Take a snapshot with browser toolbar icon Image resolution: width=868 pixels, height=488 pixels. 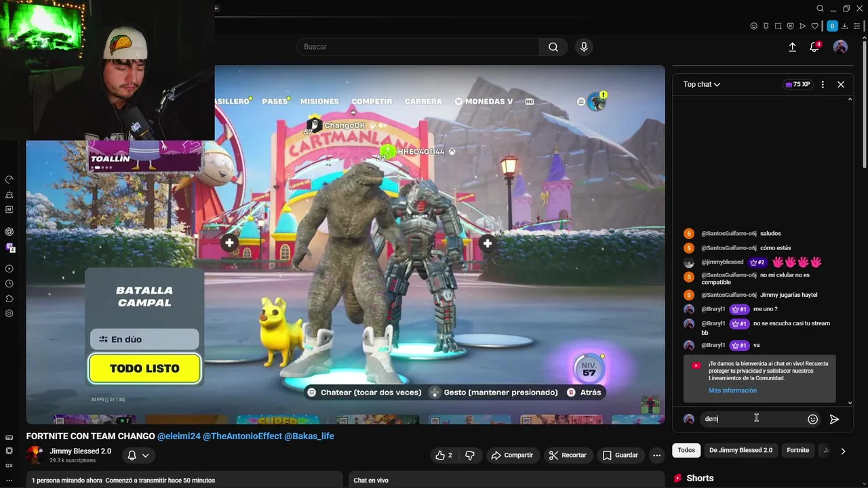point(778,26)
